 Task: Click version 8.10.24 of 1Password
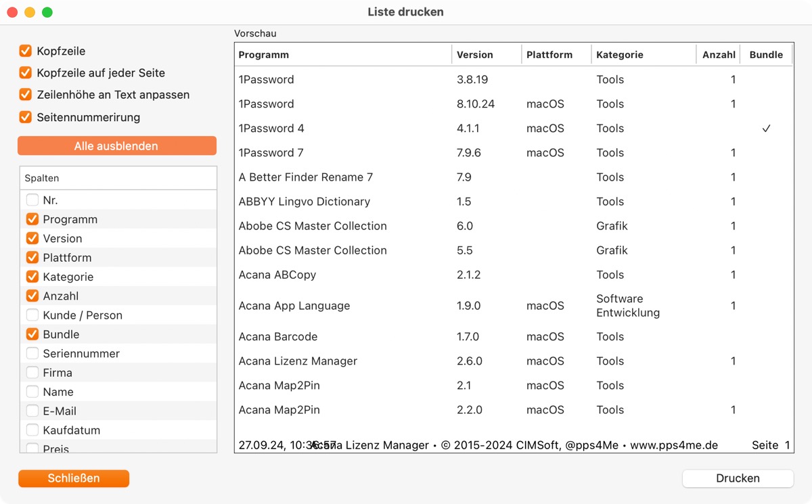(x=476, y=104)
